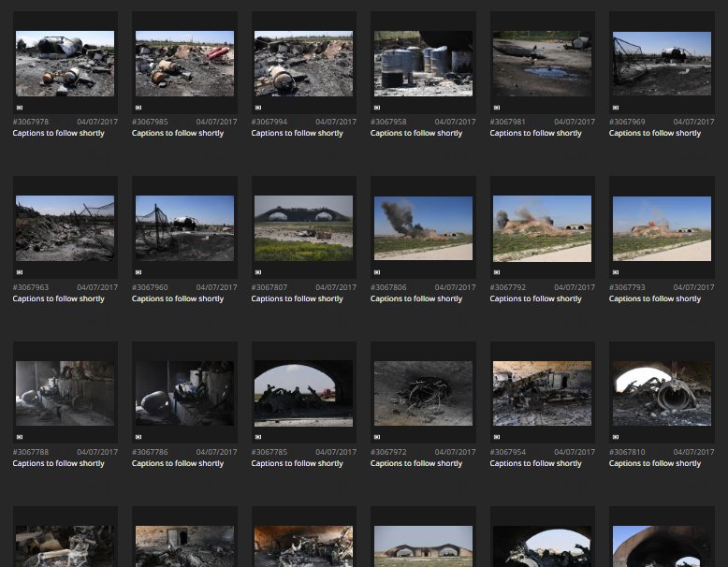Click the photo-type icon under image #3067969
This screenshot has height=567, width=728.
tap(616, 108)
